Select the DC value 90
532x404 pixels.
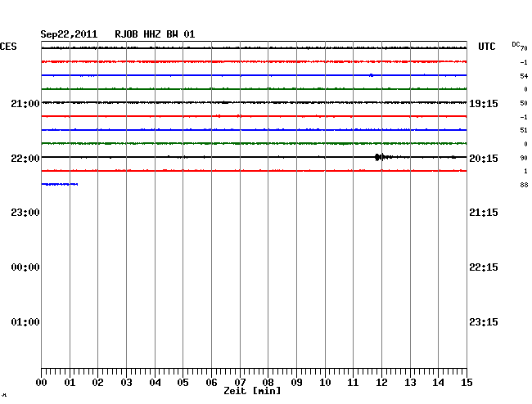524,158
